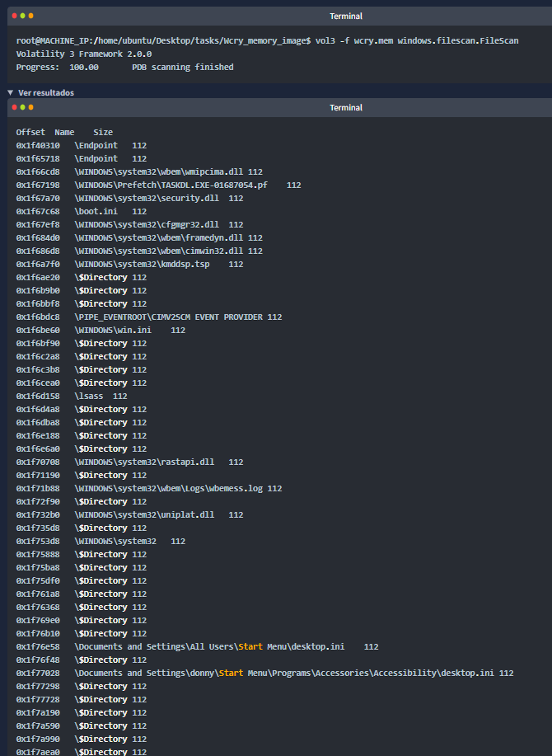The height and width of the screenshot is (756, 552).
Task: Click red dot in lower Terminal title bar
Action: (15, 107)
